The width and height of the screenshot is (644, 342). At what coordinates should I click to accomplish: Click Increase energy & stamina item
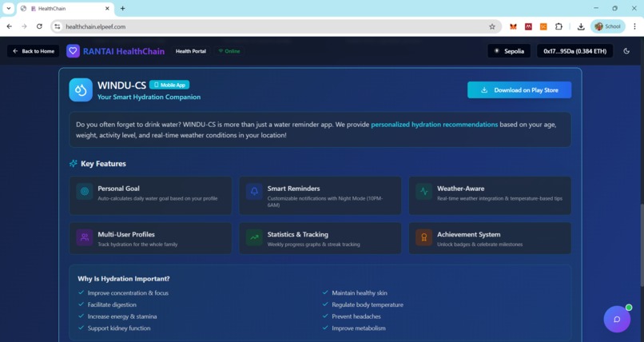coord(122,316)
